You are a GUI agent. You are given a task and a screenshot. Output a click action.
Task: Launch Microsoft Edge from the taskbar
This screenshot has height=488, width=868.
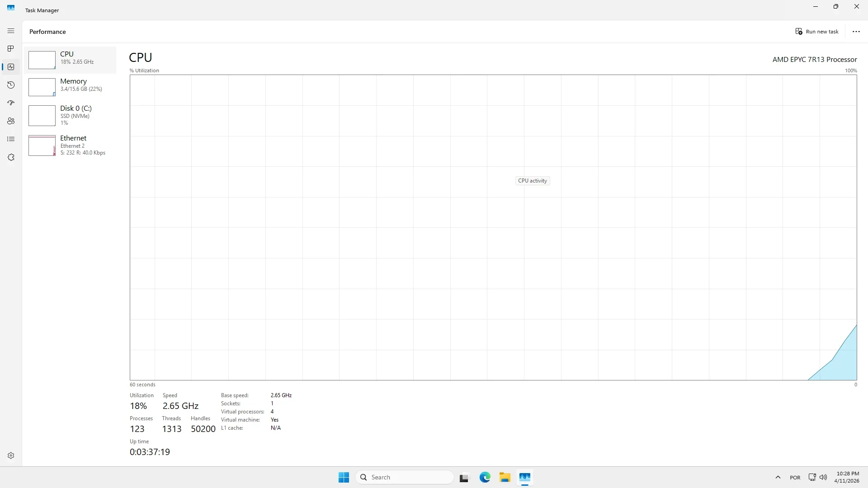[x=485, y=477]
